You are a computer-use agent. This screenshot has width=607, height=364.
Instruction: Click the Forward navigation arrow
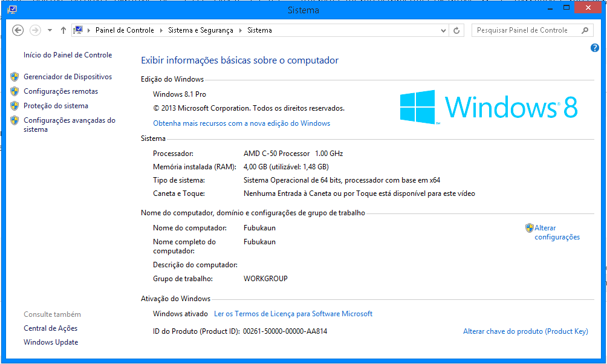click(35, 30)
